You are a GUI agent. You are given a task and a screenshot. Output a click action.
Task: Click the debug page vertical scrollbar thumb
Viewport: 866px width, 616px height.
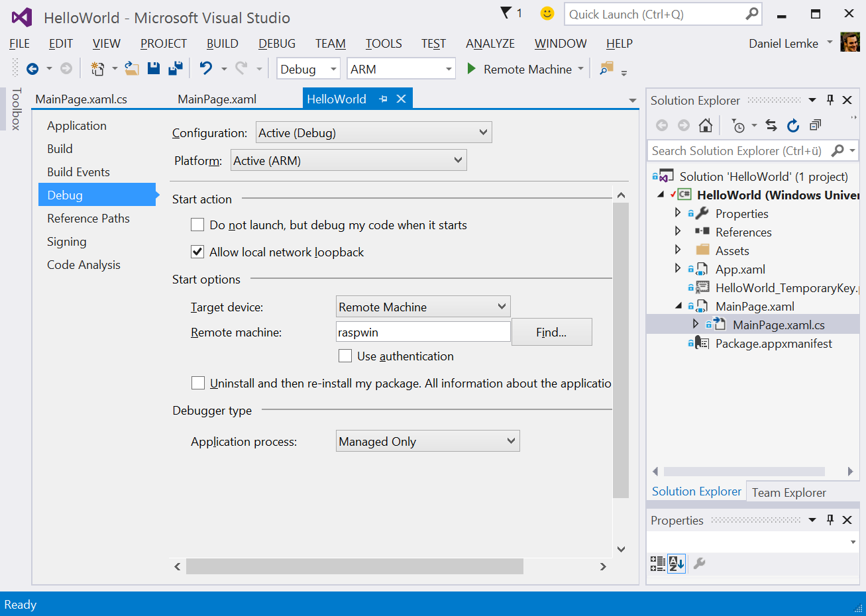pos(621,350)
